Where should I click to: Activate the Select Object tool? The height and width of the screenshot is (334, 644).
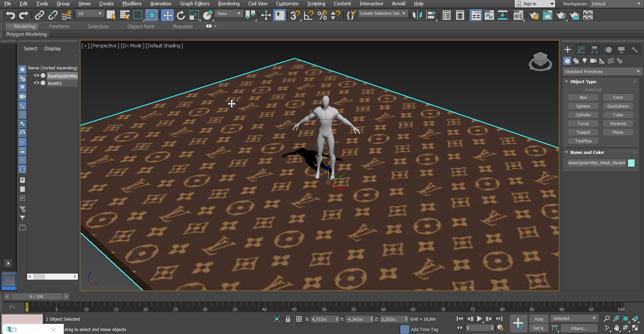coord(111,15)
